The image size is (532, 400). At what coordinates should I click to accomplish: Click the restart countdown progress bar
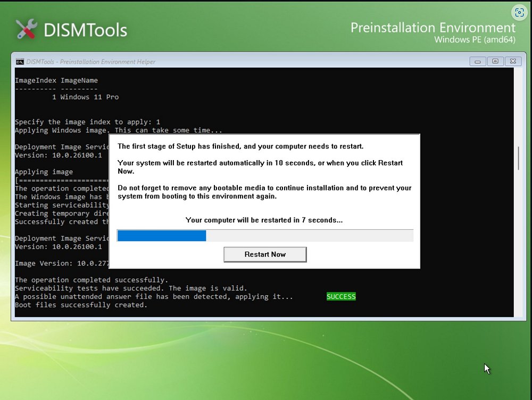[265, 236]
